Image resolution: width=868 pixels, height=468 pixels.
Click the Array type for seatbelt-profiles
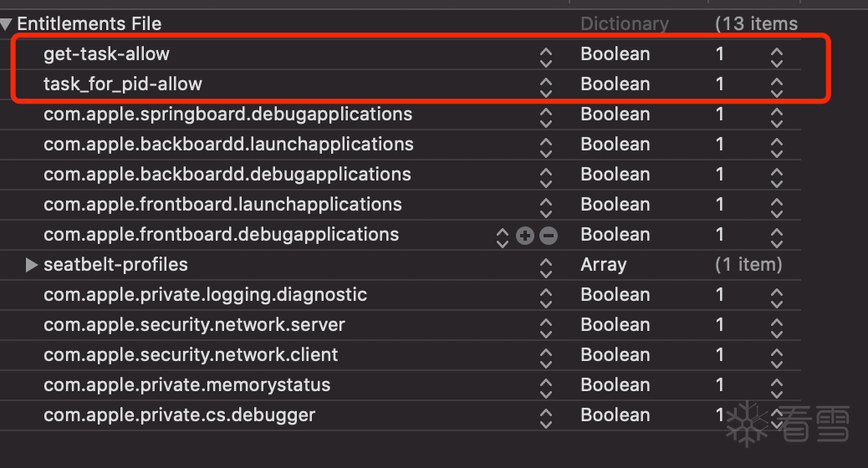[603, 264]
